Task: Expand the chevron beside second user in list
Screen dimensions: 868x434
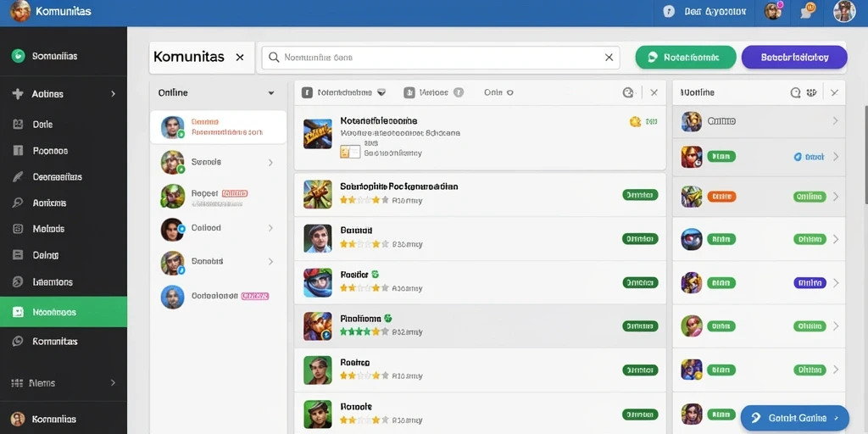Action: (x=270, y=162)
